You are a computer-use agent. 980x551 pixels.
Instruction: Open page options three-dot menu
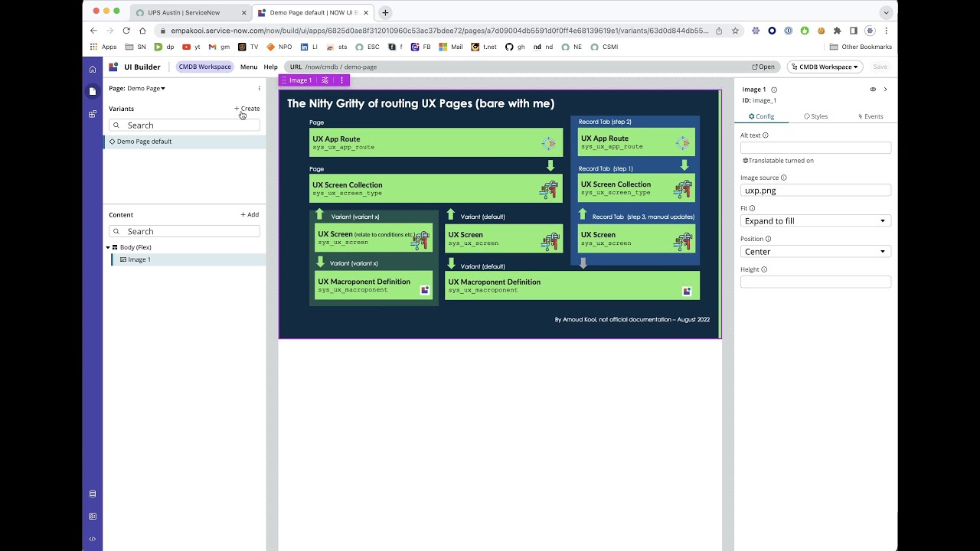coord(259,88)
